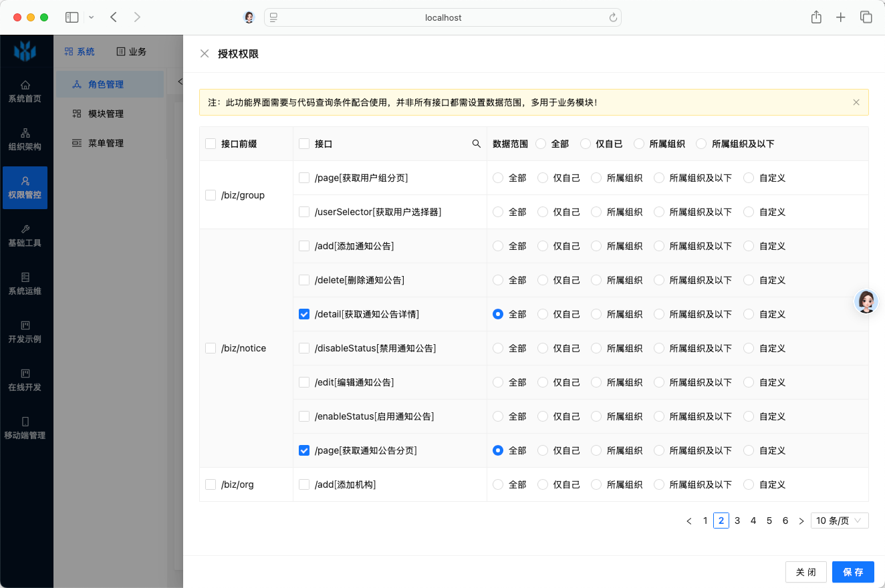Go to page 1
The width and height of the screenshot is (885, 588).
[705, 521]
